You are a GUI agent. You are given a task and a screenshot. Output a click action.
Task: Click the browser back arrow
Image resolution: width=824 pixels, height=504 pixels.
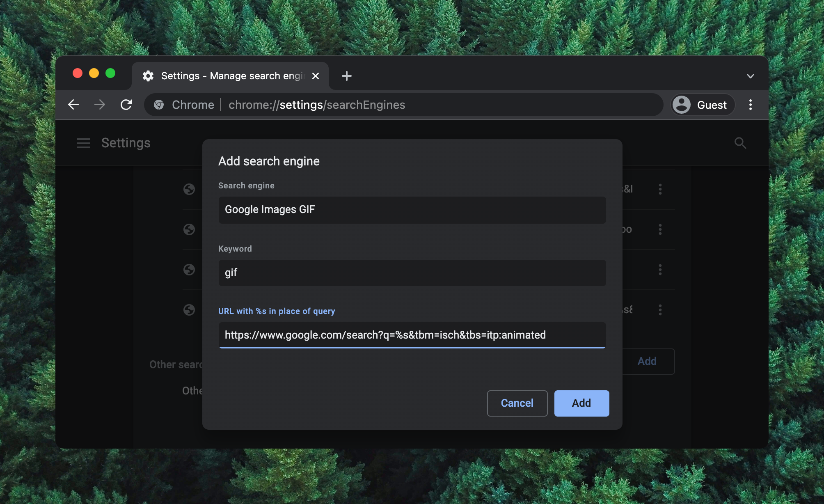(73, 105)
